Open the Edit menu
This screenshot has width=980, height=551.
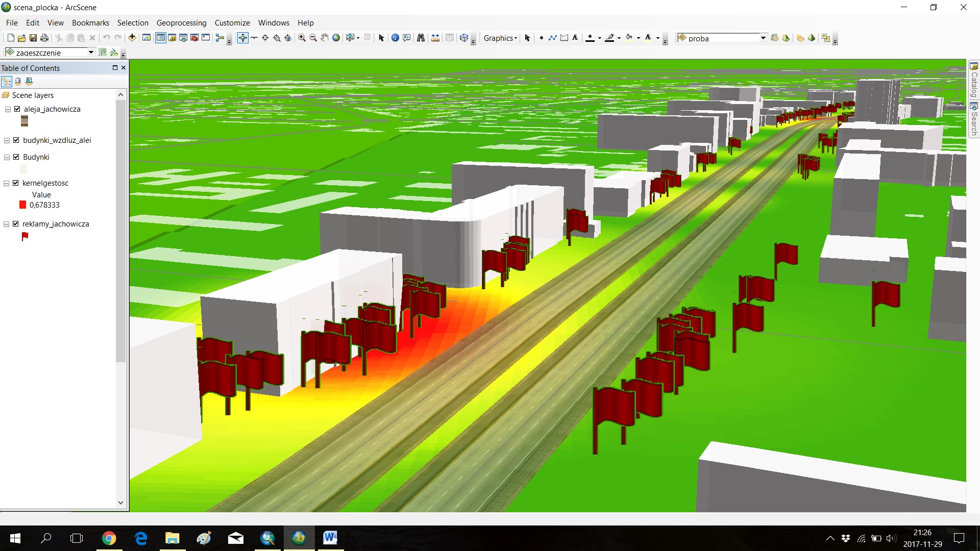[33, 23]
